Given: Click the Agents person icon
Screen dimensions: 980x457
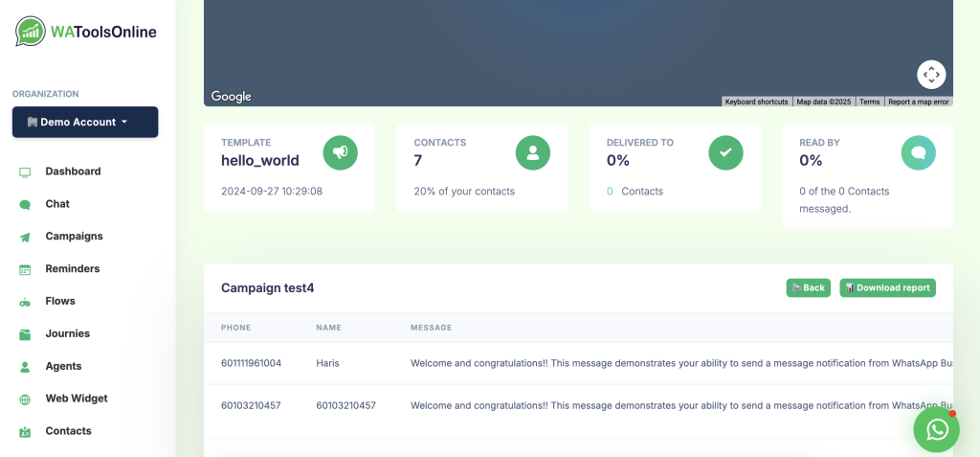Looking at the screenshot, I should (25, 368).
